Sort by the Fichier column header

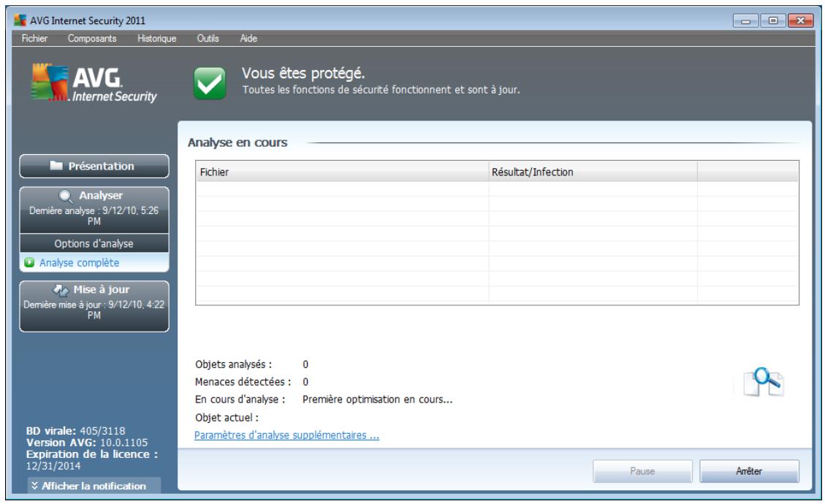(342, 172)
